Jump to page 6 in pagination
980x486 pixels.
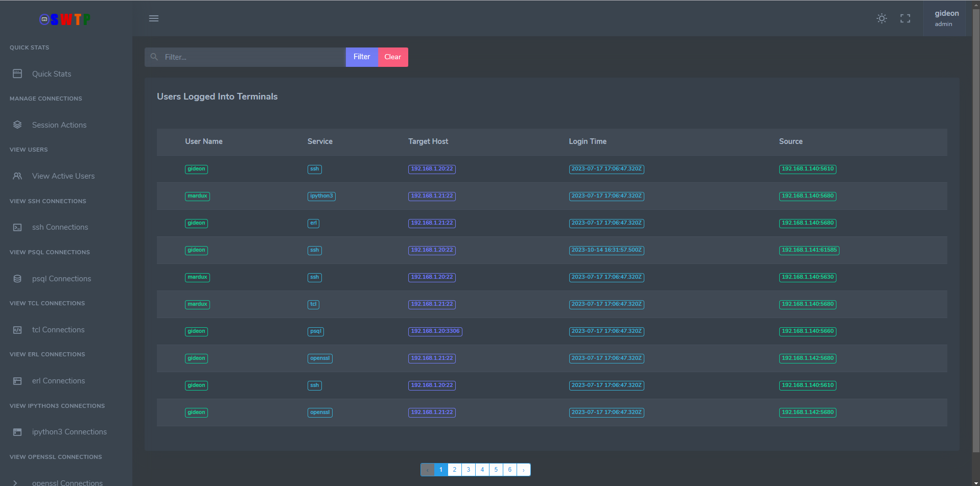pos(509,470)
